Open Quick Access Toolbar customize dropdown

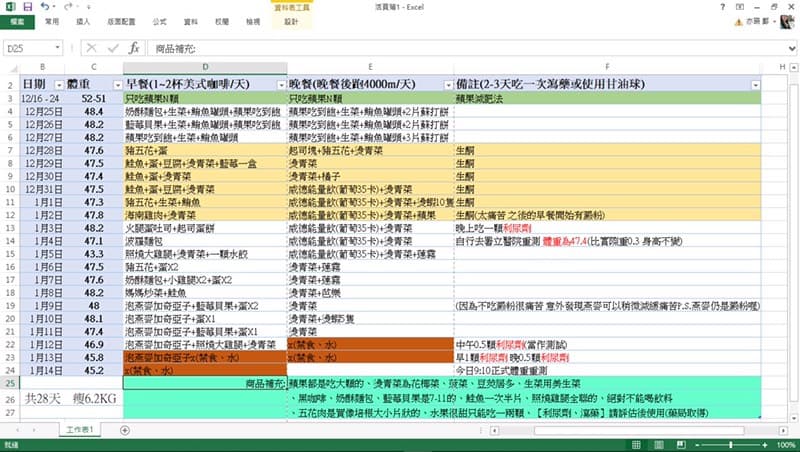click(x=88, y=7)
